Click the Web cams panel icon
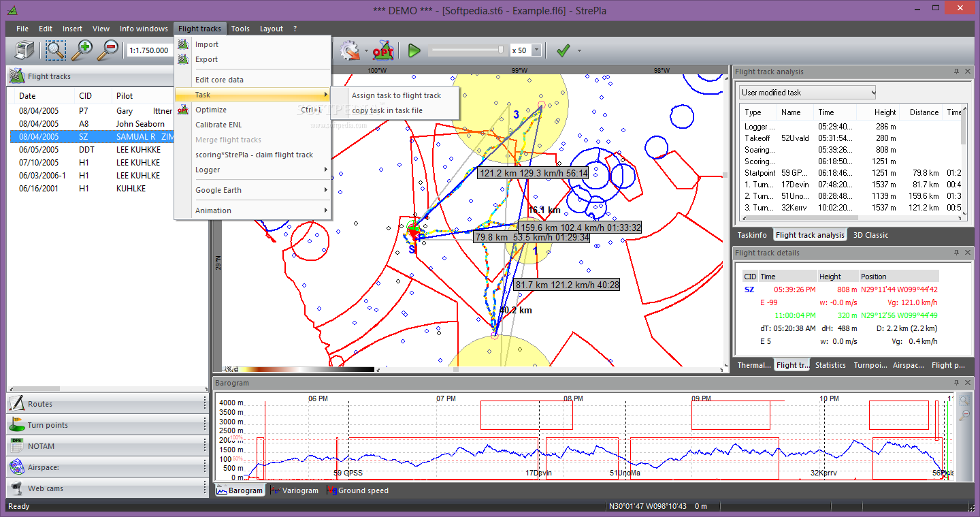The height and width of the screenshot is (517, 980). click(x=17, y=488)
